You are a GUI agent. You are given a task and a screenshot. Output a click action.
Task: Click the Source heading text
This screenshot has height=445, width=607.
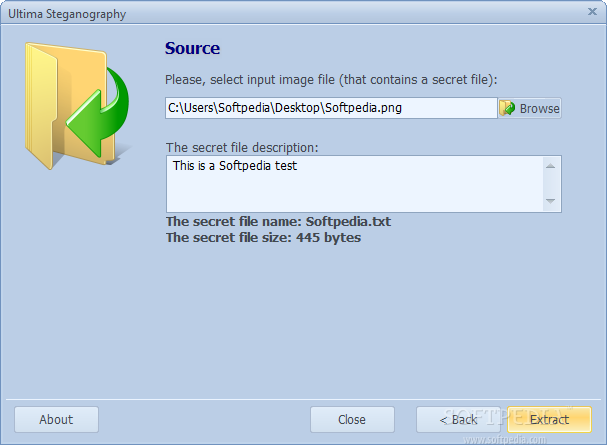(192, 48)
